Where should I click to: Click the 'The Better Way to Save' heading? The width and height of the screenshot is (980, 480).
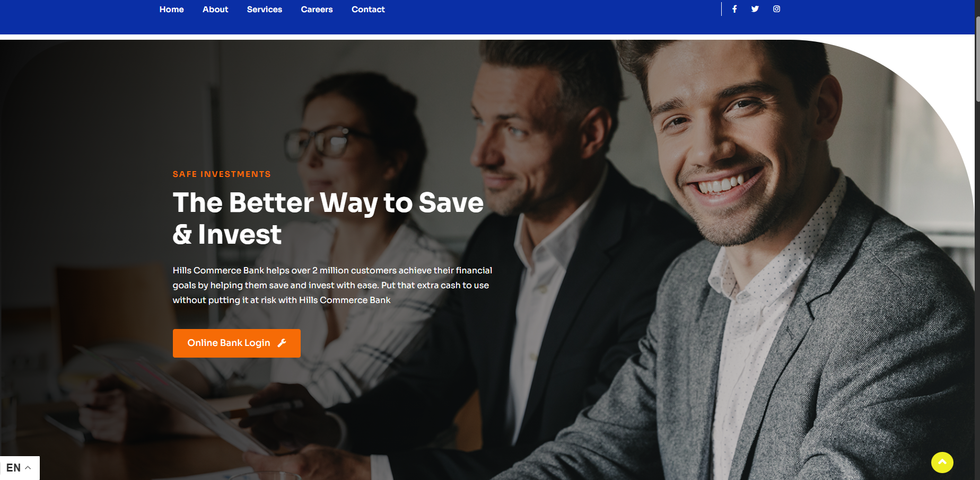(x=328, y=202)
